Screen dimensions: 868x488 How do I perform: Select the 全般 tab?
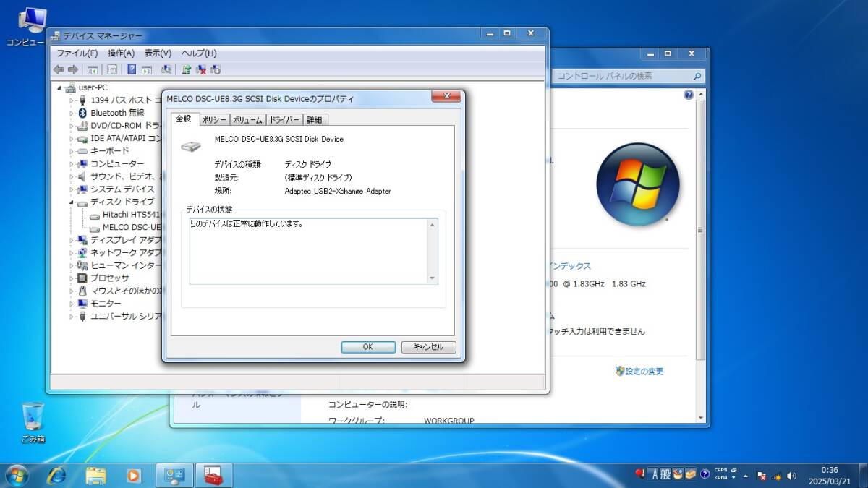184,119
